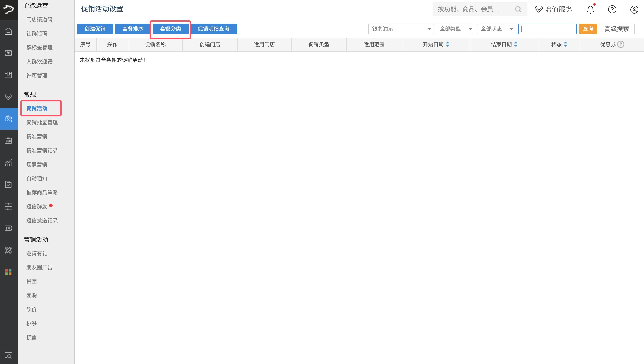Click the 优惠券 help question icon
The width and height of the screenshot is (644, 364).
tap(621, 44)
